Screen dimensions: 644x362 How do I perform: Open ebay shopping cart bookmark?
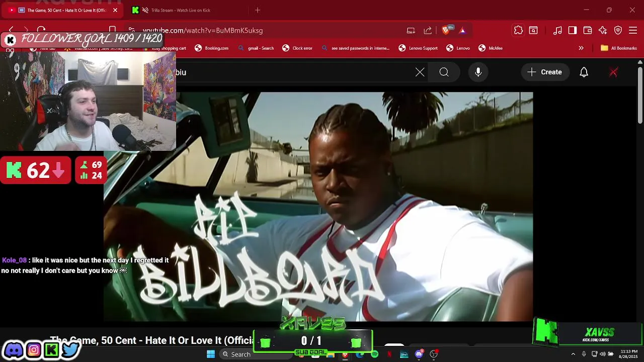[x=164, y=48]
